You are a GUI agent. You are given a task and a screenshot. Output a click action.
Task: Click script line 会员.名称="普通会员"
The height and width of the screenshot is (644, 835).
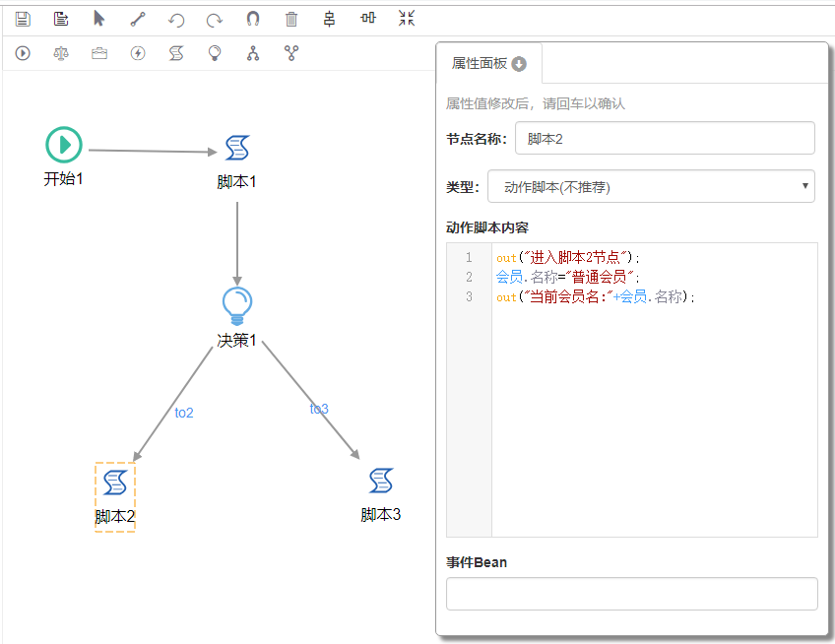568,277
